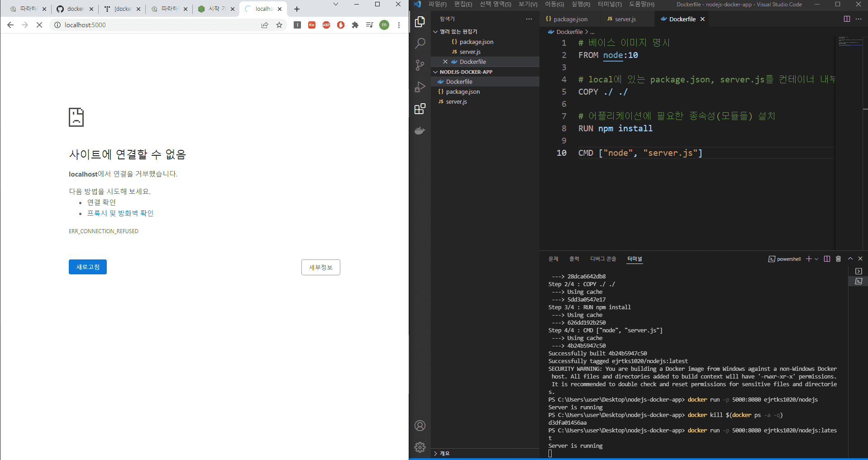Open the Docker view in activity bar
Viewport: 868px width, 460px height.
(420, 131)
